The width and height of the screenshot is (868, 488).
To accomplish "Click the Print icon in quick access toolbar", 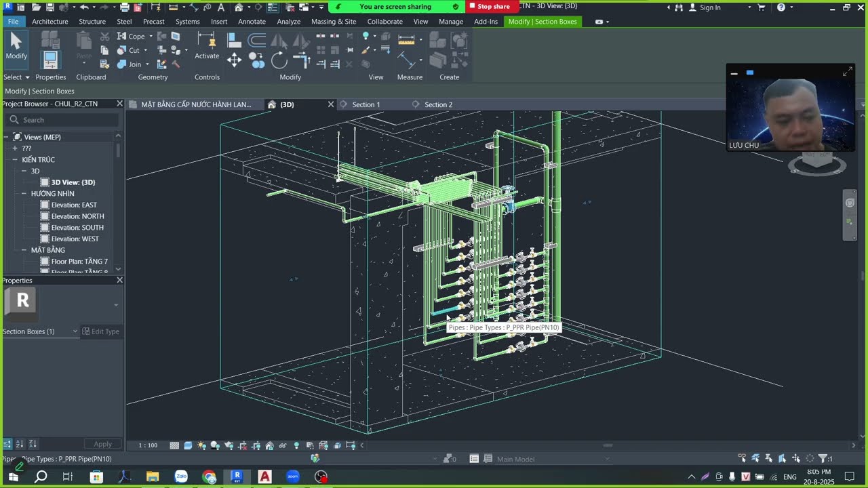I will (125, 7).
